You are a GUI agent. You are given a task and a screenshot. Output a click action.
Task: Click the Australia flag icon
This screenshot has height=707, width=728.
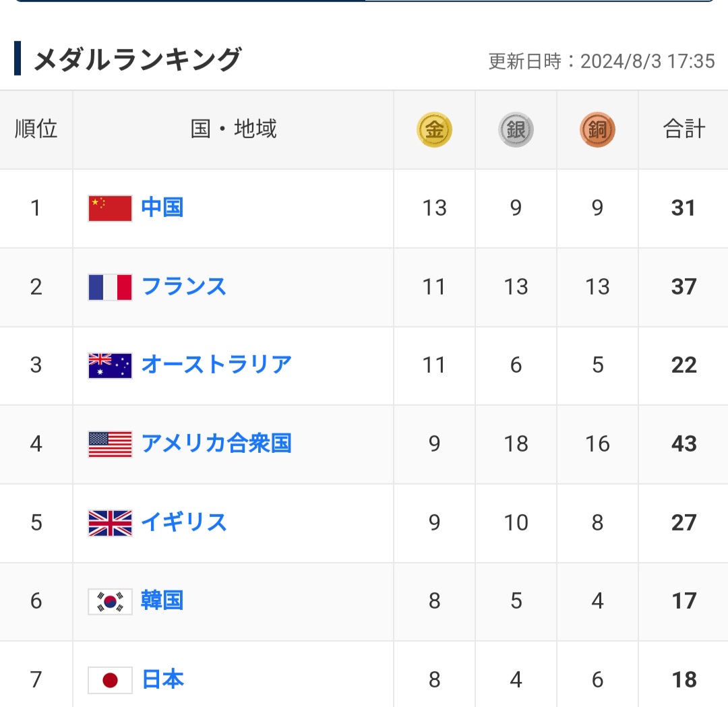pyautogui.click(x=110, y=366)
